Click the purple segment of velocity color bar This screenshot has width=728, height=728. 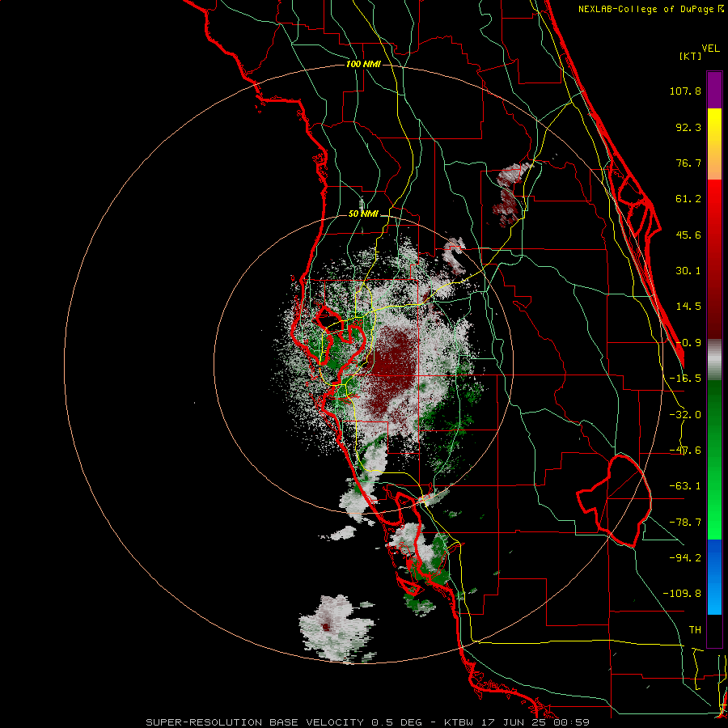click(714, 90)
